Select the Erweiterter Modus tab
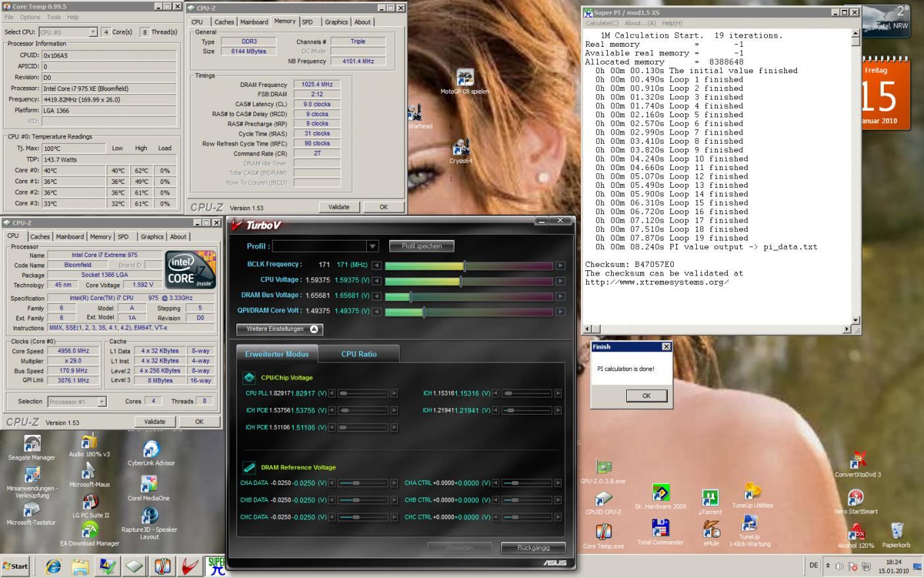Viewport: 924px width, 578px height. click(x=277, y=354)
